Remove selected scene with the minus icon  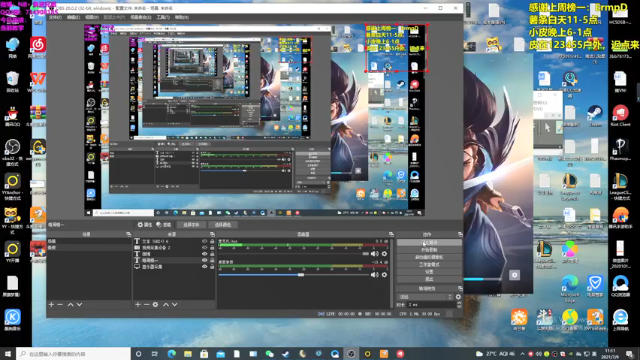[x=60, y=304]
